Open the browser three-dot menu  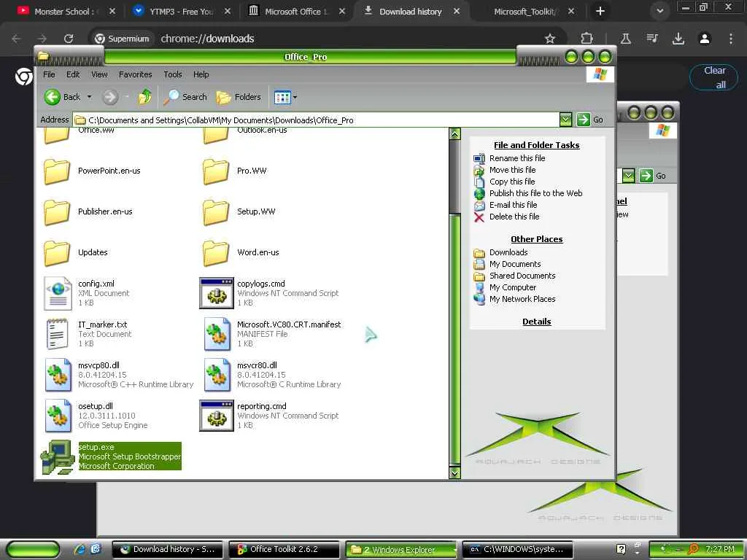click(x=731, y=39)
